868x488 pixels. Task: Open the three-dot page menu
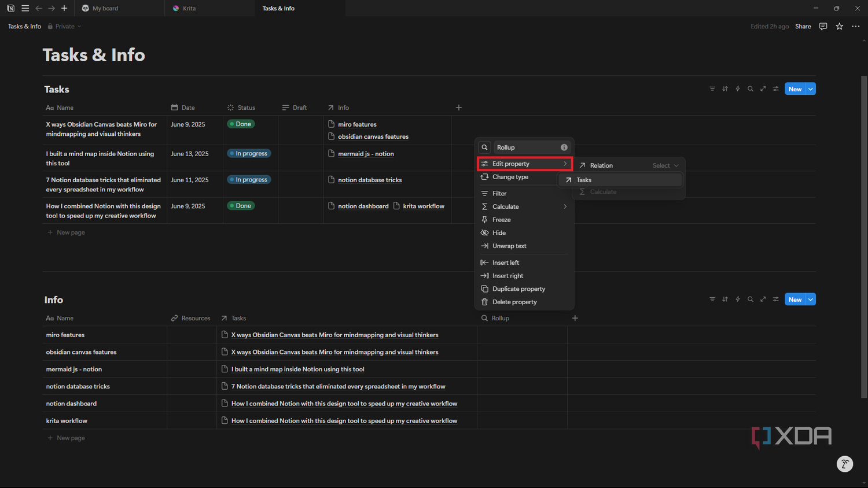[856, 27]
